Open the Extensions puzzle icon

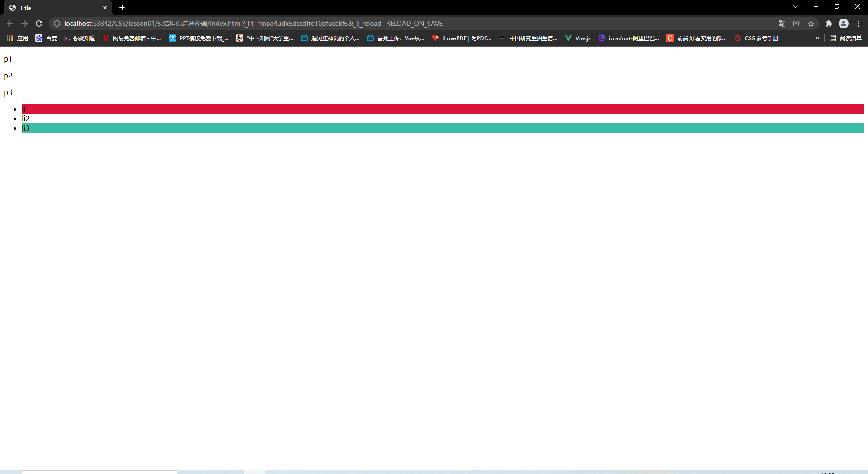pos(829,24)
